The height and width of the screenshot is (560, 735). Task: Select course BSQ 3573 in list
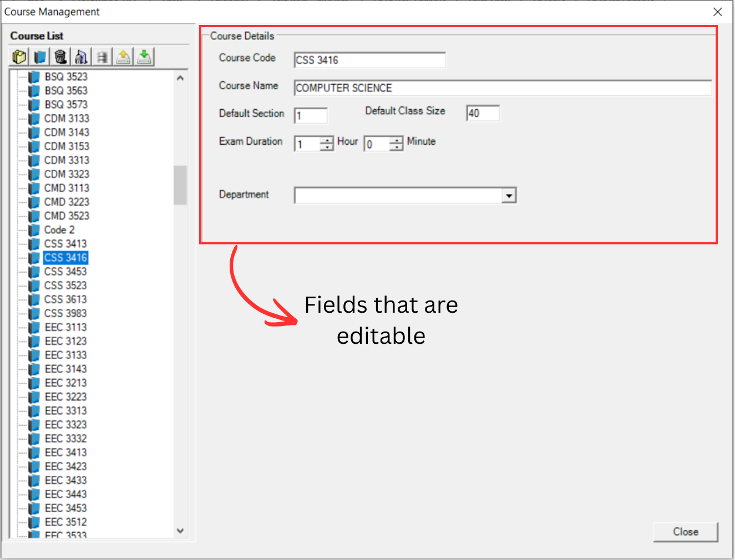point(66,104)
